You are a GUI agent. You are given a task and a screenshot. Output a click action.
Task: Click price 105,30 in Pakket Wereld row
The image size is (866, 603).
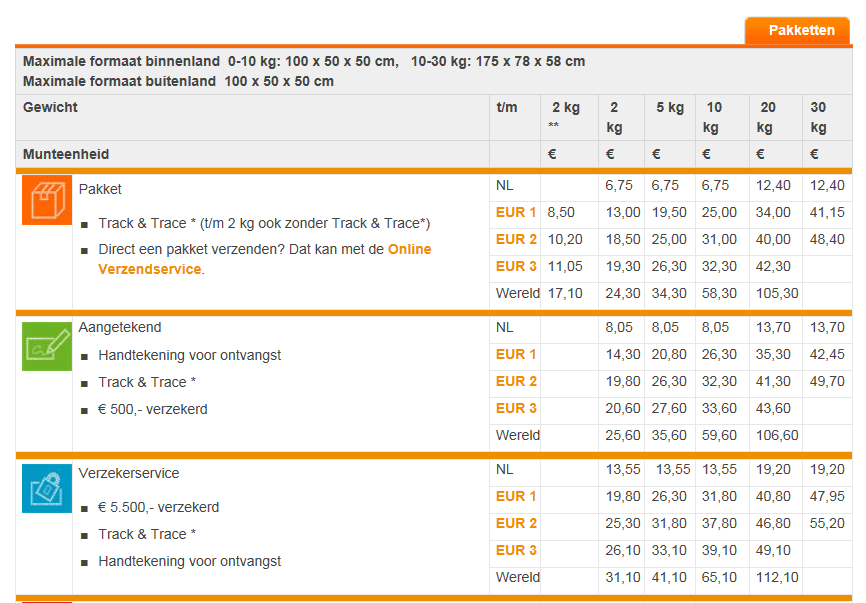tap(777, 294)
